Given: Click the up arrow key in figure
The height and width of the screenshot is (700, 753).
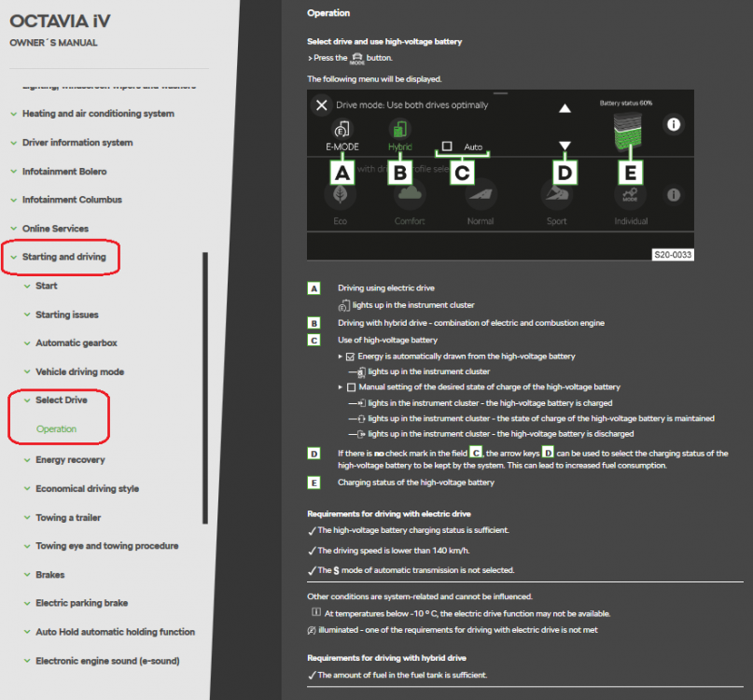Looking at the screenshot, I should [565, 108].
